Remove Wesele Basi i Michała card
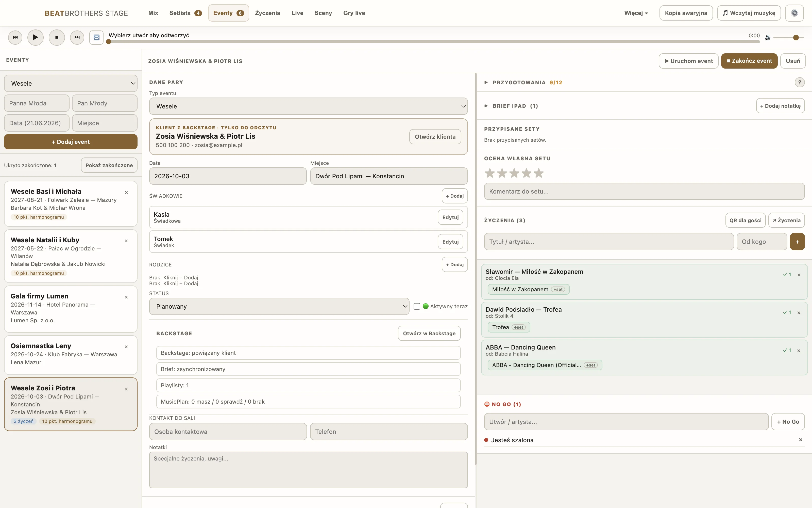Screen dimensions: 812x508 point(127,193)
